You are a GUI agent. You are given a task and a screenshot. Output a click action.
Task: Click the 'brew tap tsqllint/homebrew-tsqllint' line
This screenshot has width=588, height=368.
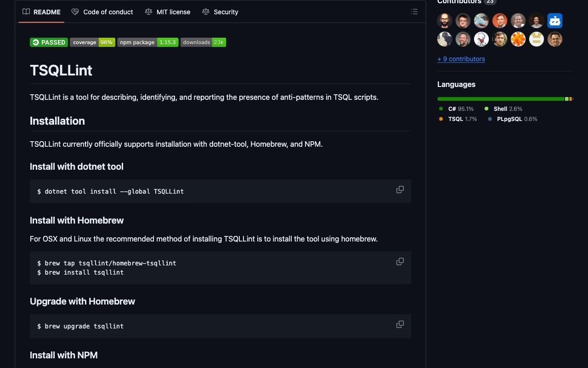pos(107,263)
